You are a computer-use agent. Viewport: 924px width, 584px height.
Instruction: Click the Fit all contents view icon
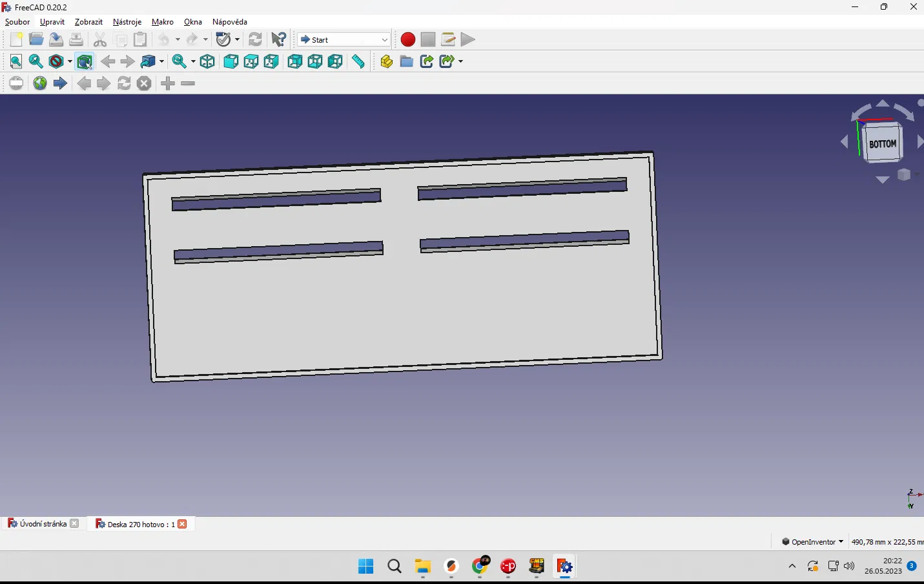click(x=16, y=61)
